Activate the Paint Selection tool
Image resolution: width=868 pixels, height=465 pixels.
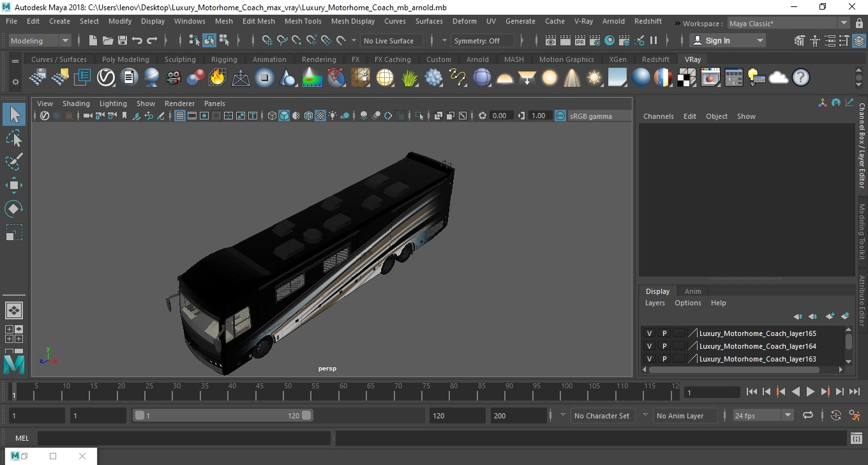tap(14, 162)
